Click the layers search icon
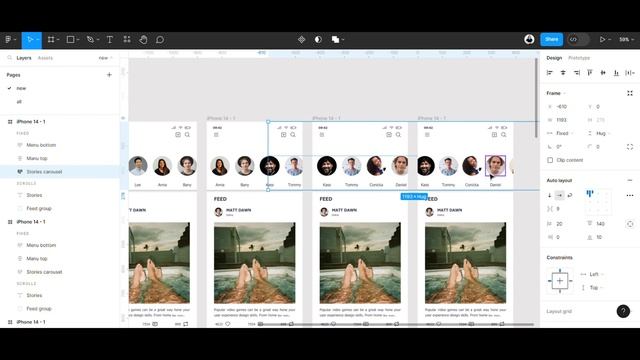The width and height of the screenshot is (640, 360). click(x=9, y=58)
